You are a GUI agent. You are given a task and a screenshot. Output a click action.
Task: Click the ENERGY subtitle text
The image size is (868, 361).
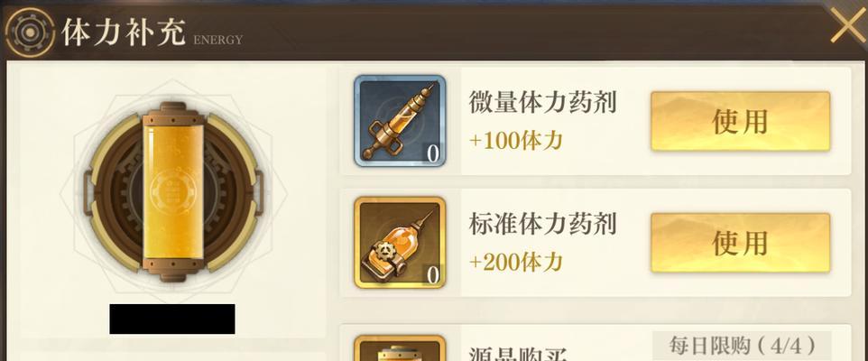click(x=218, y=40)
